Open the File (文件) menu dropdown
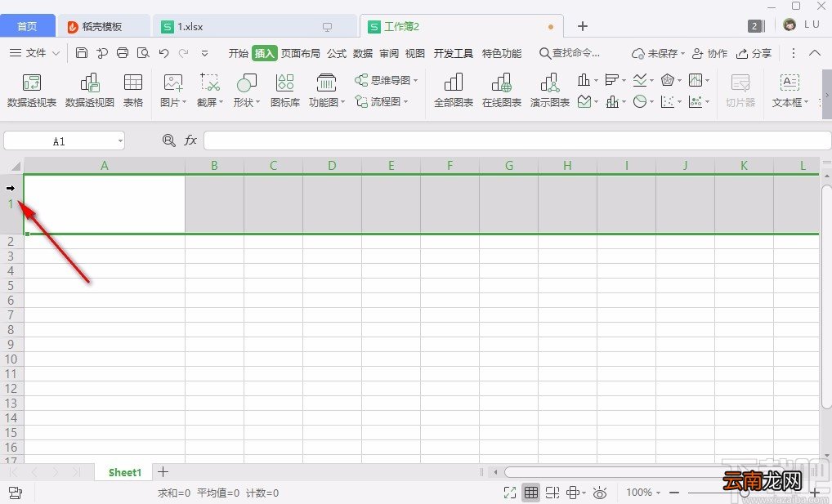832x504 pixels. click(x=35, y=53)
